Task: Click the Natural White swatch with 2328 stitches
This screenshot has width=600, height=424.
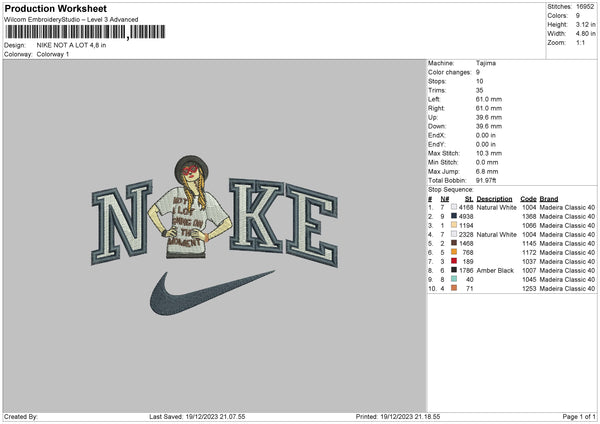Action: (454, 234)
